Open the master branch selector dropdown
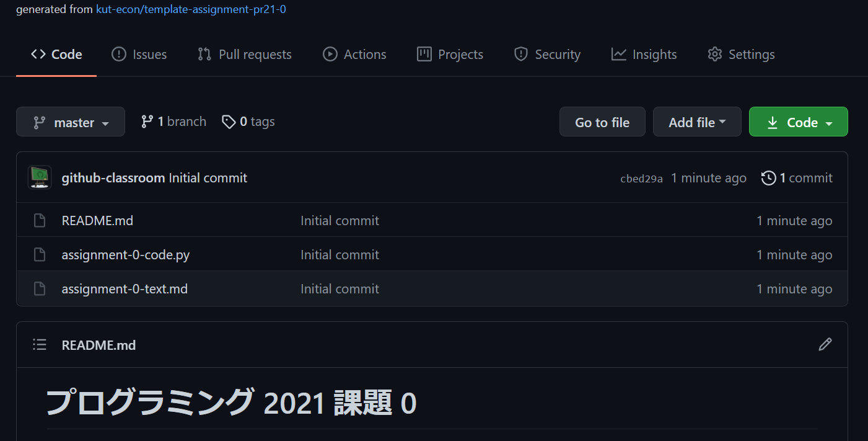Screen dimensions: 868x441 pyautogui.click(x=70, y=122)
